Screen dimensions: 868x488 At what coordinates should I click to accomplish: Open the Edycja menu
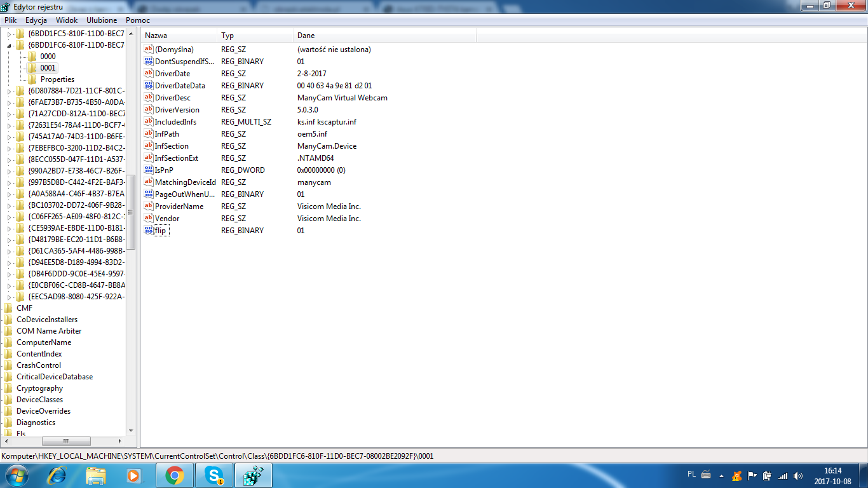(36, 20)
